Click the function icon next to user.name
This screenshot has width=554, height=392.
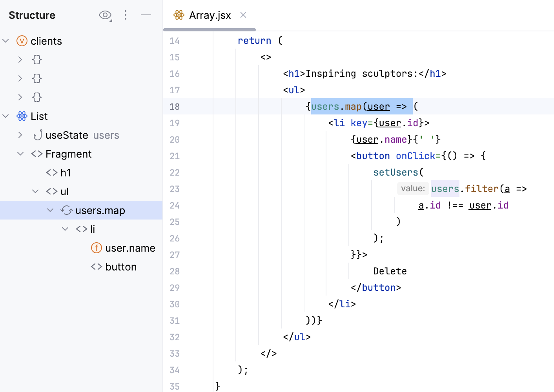point(96,248)
